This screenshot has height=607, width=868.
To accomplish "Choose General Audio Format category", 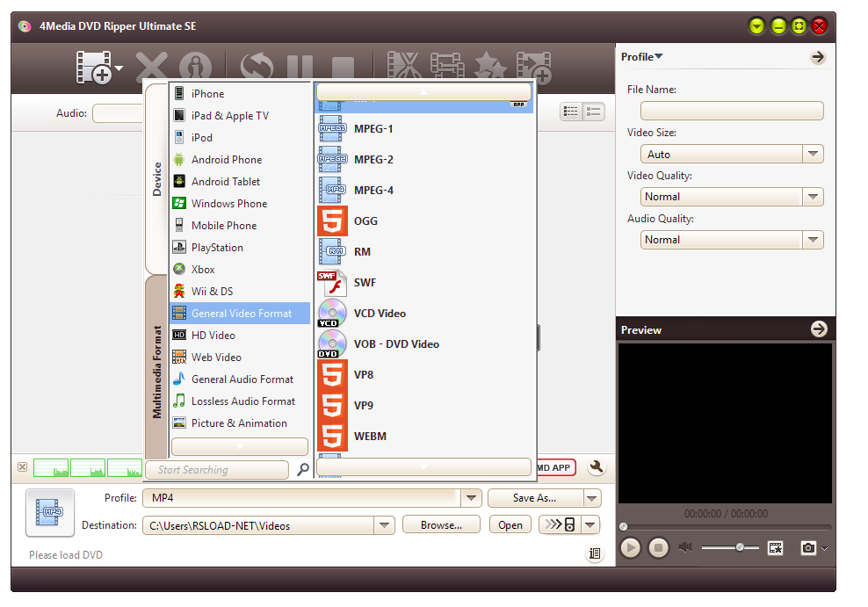I will pyautogui.click(x=240, y=379).
